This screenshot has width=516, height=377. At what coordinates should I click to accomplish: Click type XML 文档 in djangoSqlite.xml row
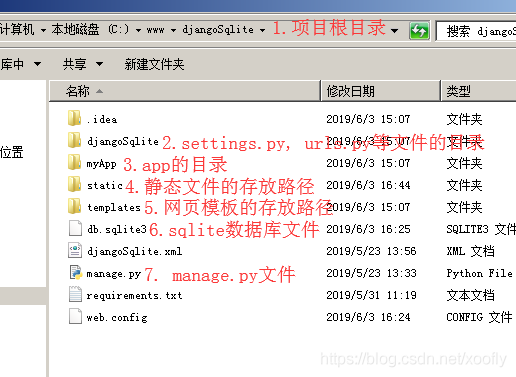pos(470,251)
